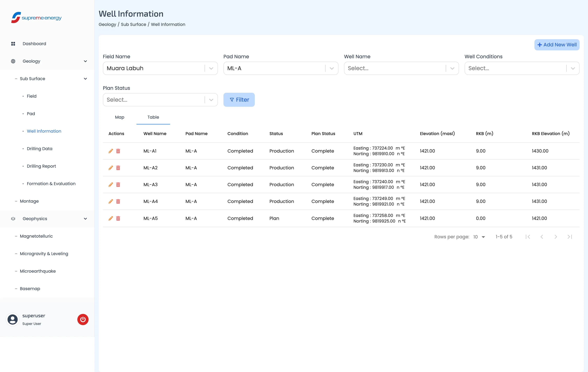Click the edit pencil icon for ML-A1
Screen dimensions: 588x372
[111, 151]
